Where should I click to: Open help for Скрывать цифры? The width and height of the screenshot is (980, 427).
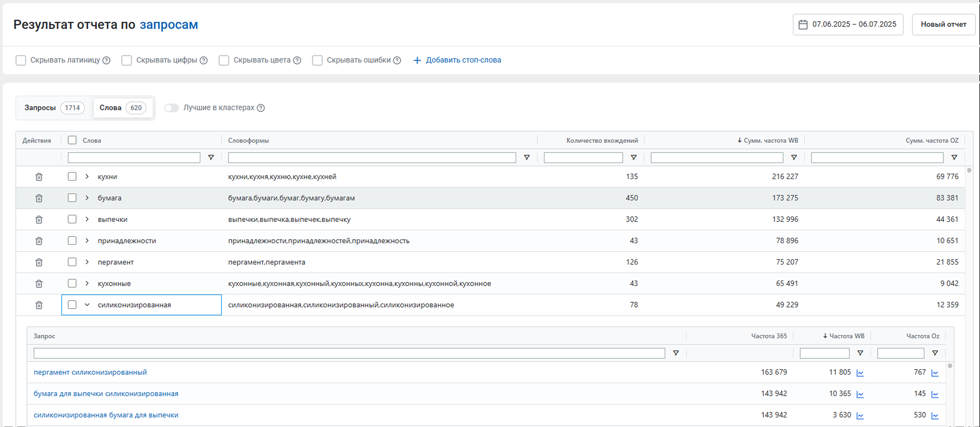pyautogui.click(x=204, y=60)
